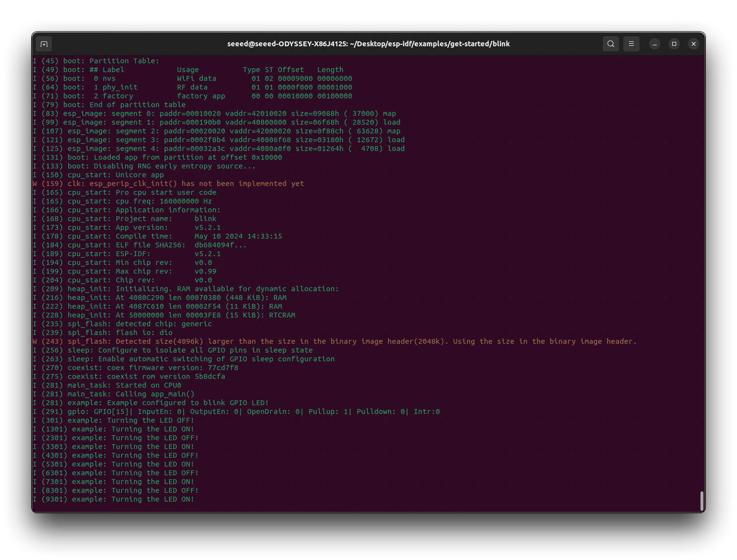Click heap_init '4080C290' 448 KiB line
This screenshot has width=737, height=560.
tap(160, 298)
